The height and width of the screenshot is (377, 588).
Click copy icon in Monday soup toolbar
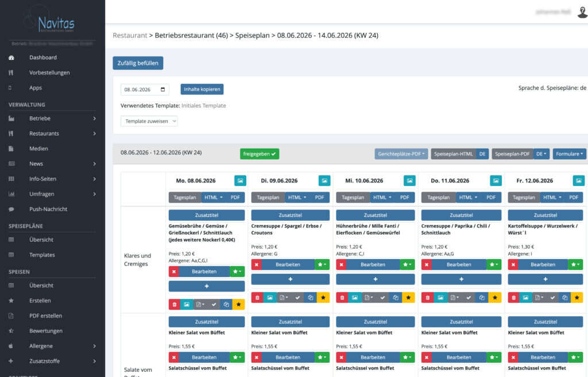tap(226, 305)
